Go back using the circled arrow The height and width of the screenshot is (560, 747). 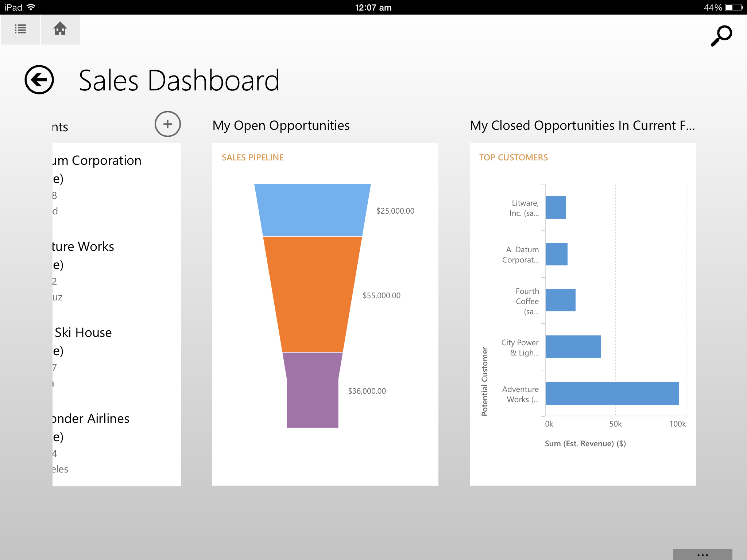(39, 80)
